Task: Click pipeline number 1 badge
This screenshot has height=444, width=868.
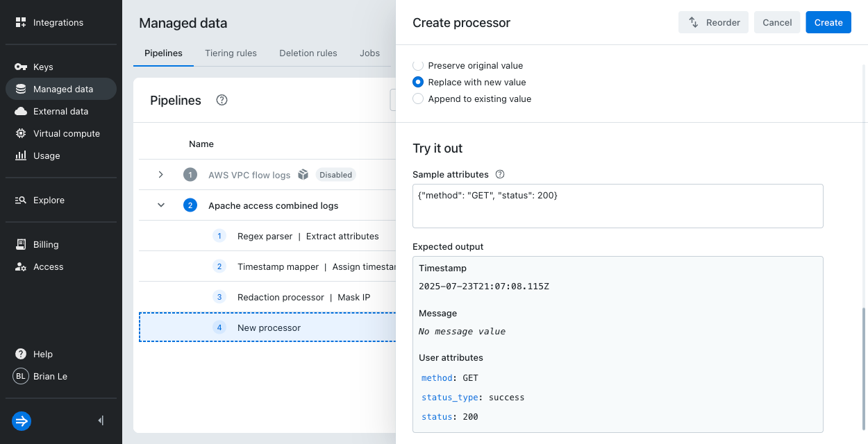Action: [x=190, y=175]
